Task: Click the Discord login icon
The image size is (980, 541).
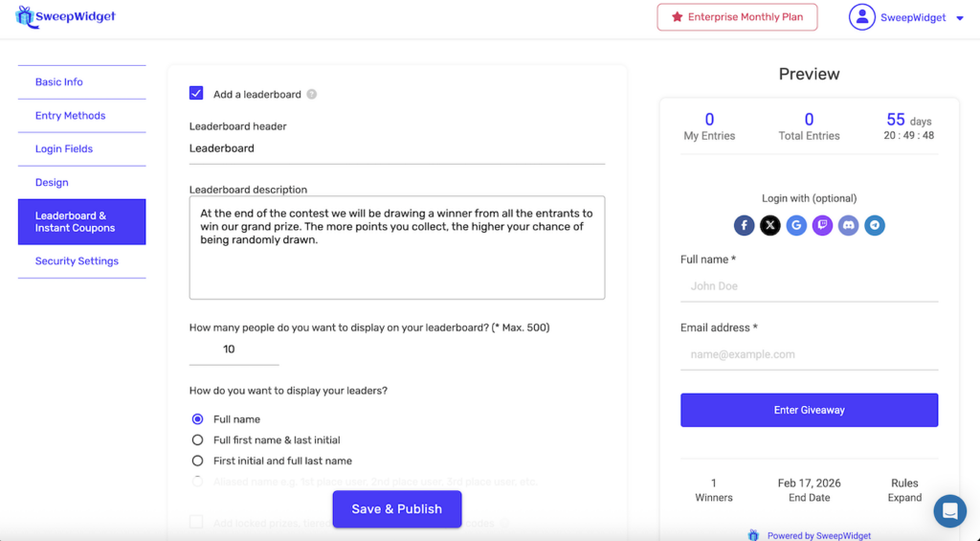Action: point(848,226)
